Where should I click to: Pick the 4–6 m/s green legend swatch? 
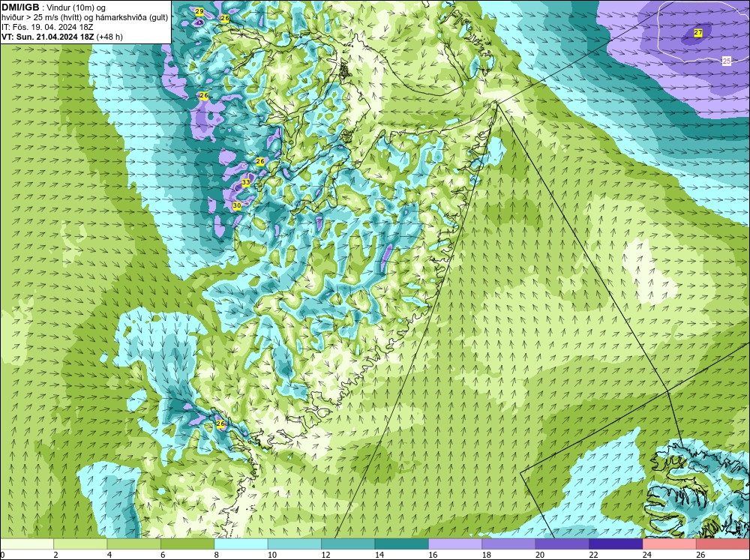click(x=134, y=544)
